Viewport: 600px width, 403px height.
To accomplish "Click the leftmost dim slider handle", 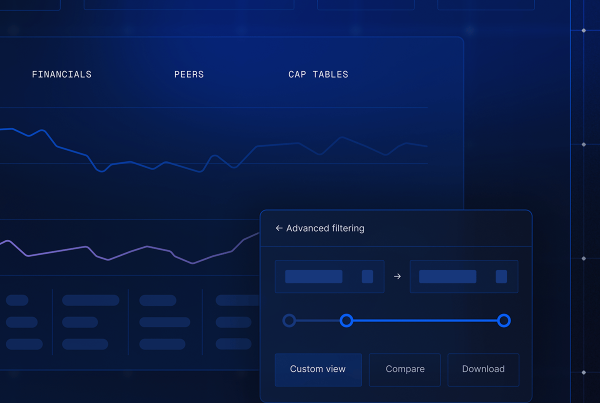I will (x=289, y=320).
